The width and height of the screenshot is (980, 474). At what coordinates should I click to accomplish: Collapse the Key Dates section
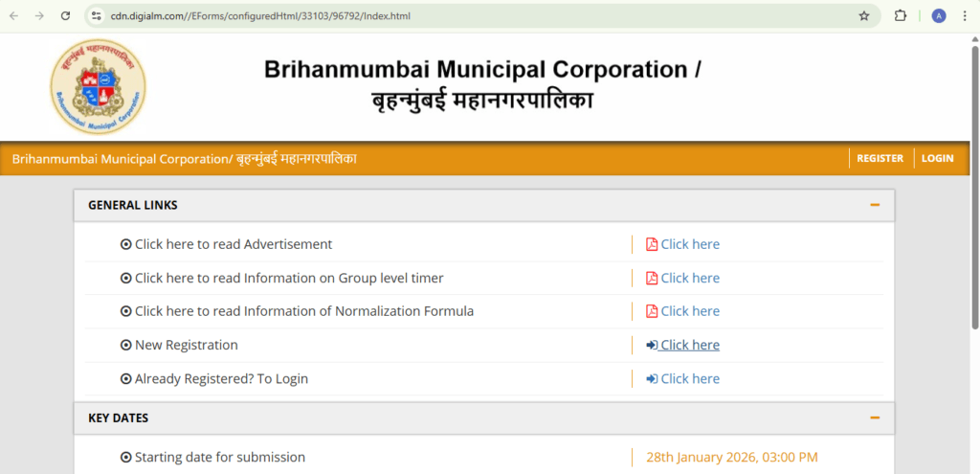point(875,418)
